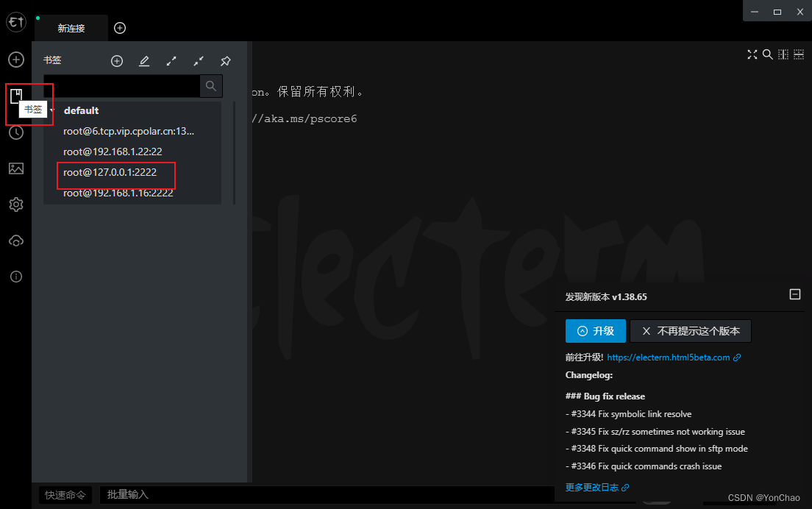Expand all bookmark groups icon
The height and width of the screenshot is (509, 812).
[171, 61]
